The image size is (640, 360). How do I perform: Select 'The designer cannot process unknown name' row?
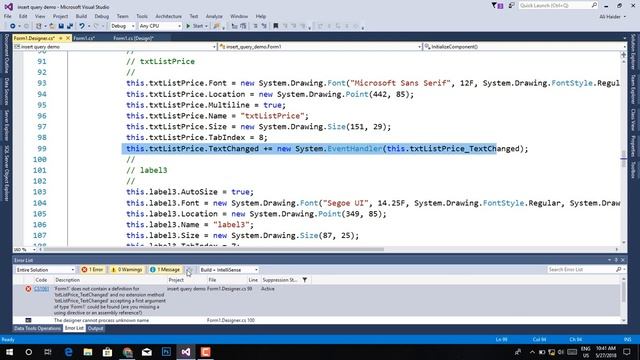tap(316, 320)
